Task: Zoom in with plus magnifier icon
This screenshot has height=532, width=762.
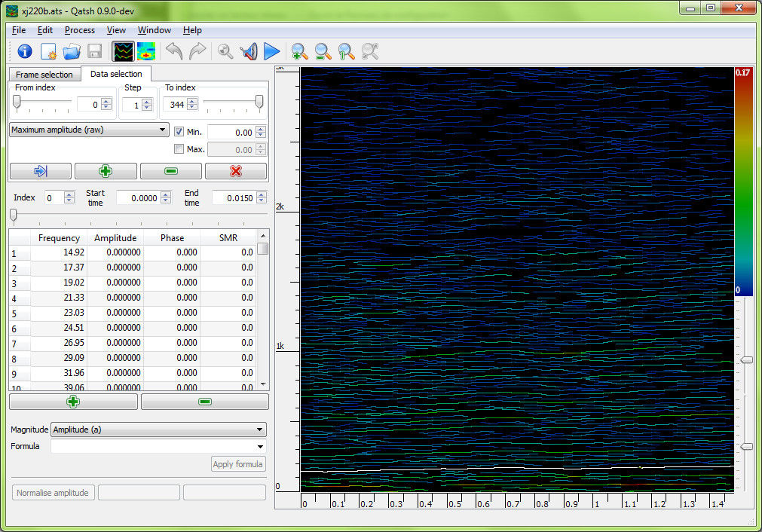Action: 299,51
